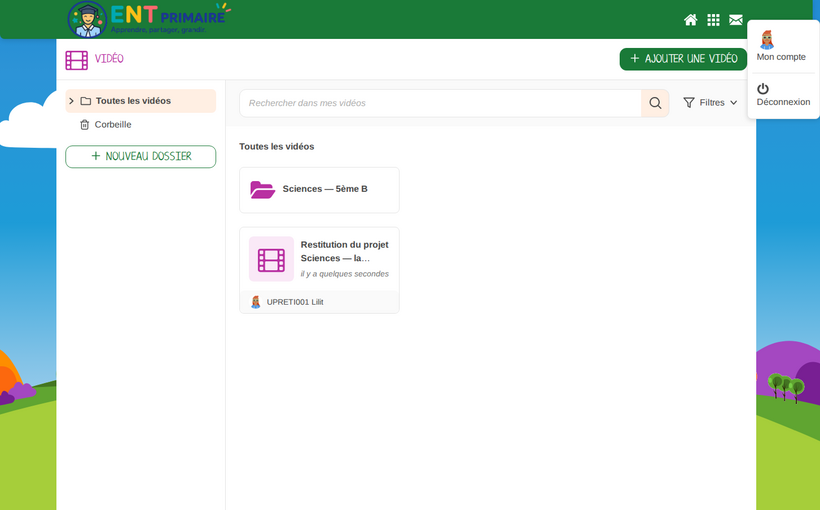Focus the Rechercher dans mes vidéos field
This screenshot has width=820, height=510.
pyautogui.click(x=440, y=103)
